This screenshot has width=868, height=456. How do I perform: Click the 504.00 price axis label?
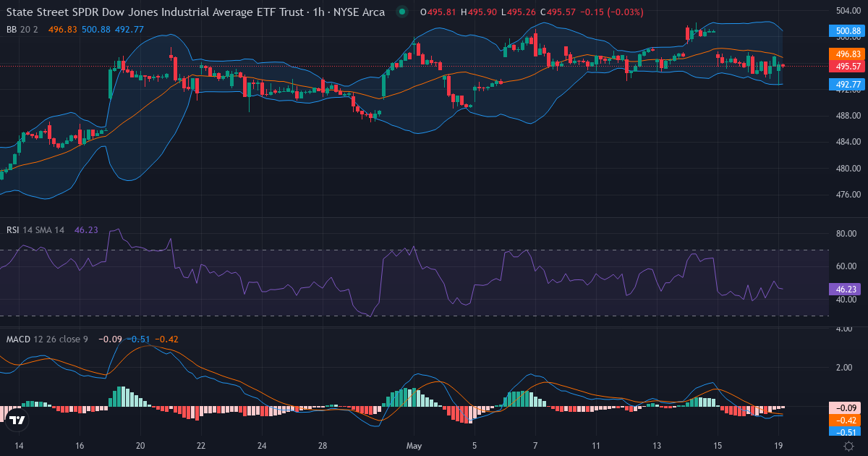848,11
